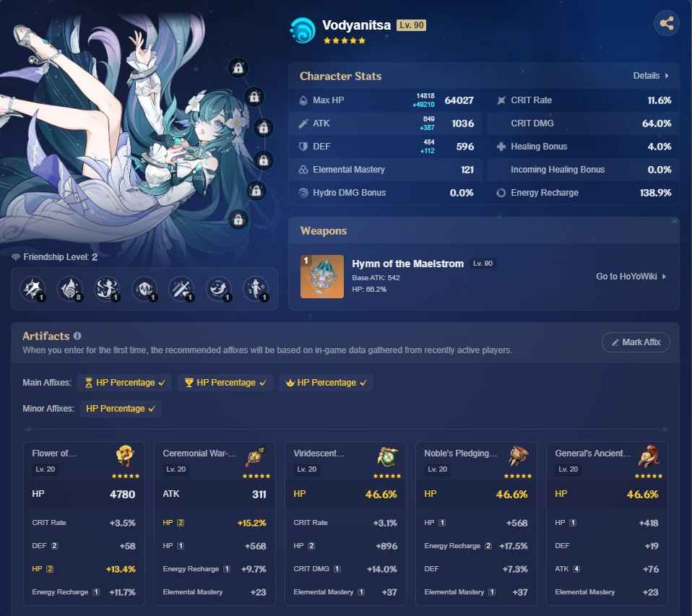Image resolution: width=692 pixels, height=616 pixels.
Task: Click the flower's HP 4780 main stat
Action: pos(84,494)
